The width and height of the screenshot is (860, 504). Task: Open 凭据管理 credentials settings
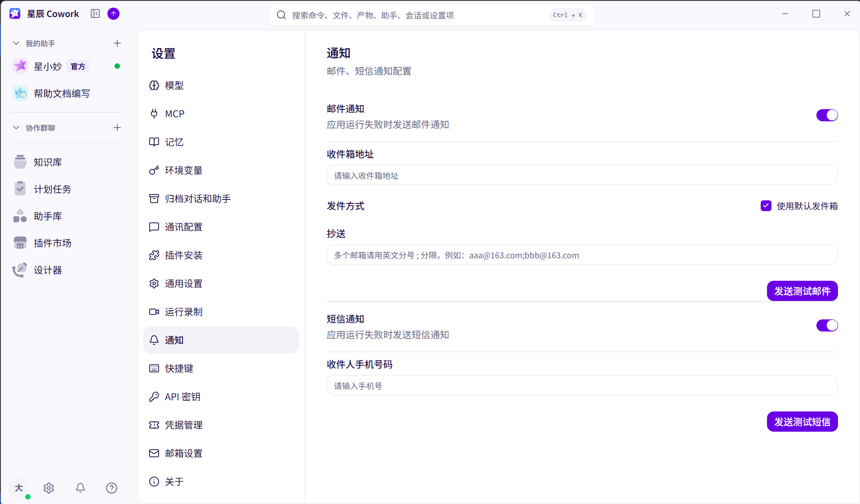tap(221, 425)
